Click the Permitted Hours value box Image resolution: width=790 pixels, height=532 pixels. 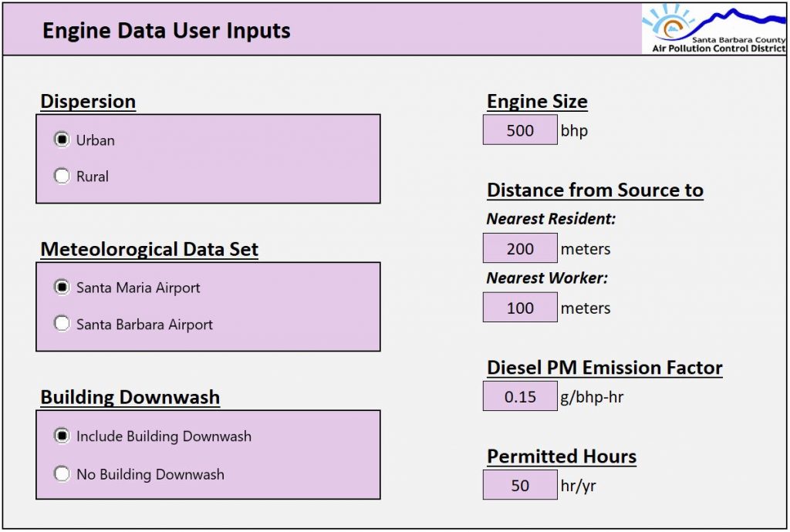[520, 486]
